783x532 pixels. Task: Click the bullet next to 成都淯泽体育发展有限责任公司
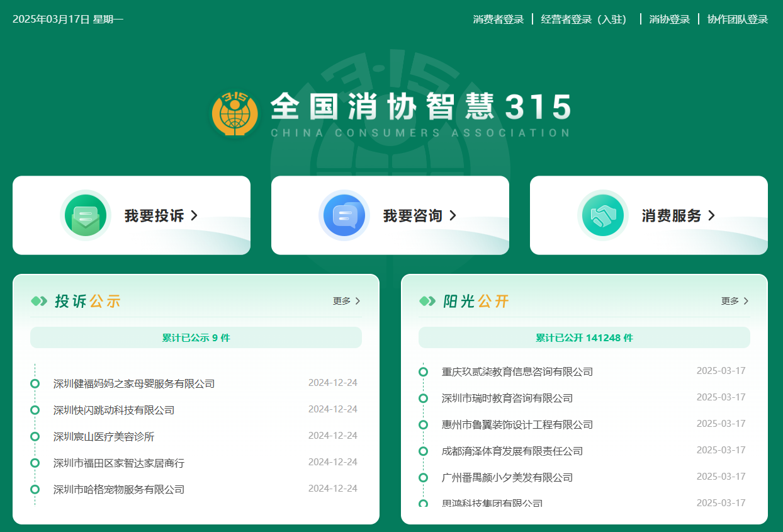point(424,451)
